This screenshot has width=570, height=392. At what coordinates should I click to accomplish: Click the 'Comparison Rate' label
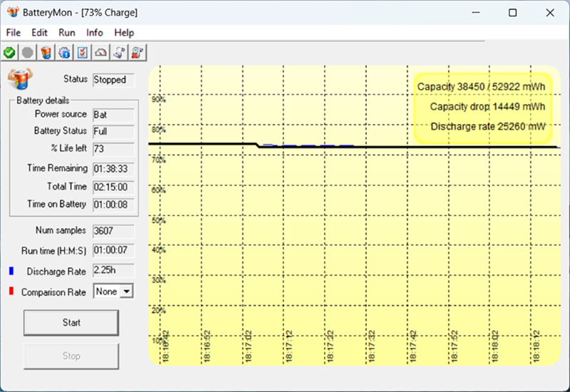[x=54, y=292]
